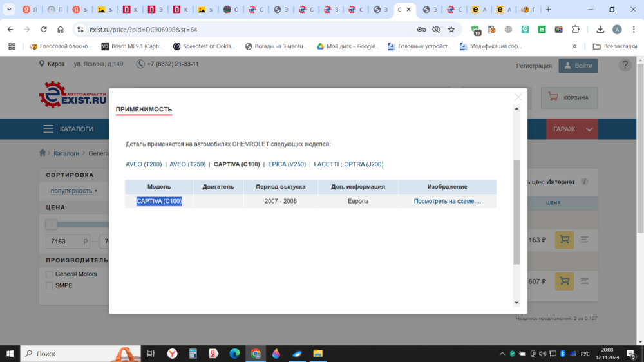Open Calculator from taskbar
The height and width of the screenshot is (362, 644).
(193, 354)
